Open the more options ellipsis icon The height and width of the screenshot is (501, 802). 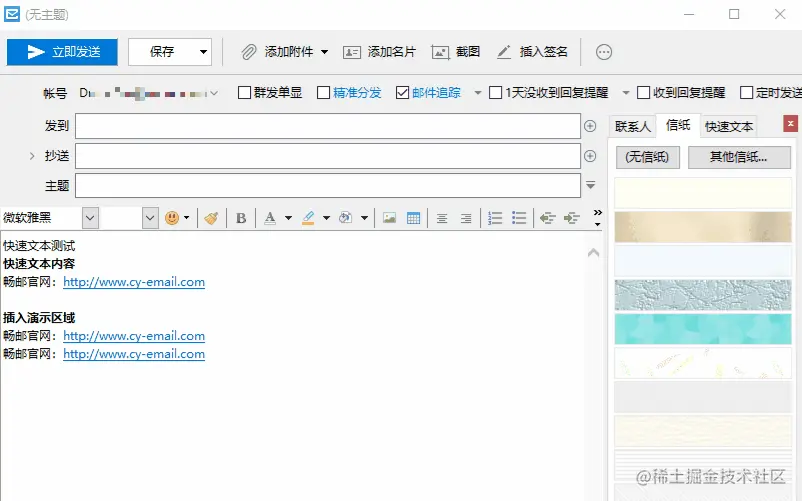(x=604, y=52)
